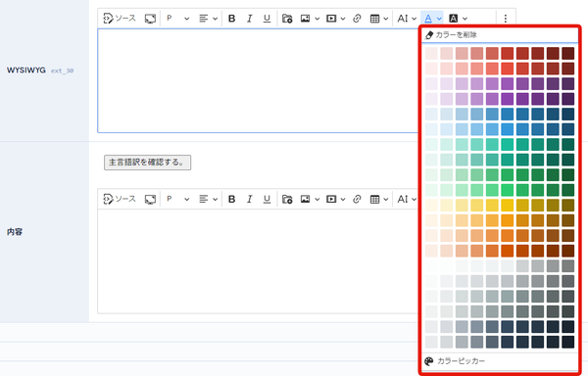The height and width of the screenshot is (376, 588).
Task: Click the 主言語訳を確認する。 button
Action: point(147,163)
